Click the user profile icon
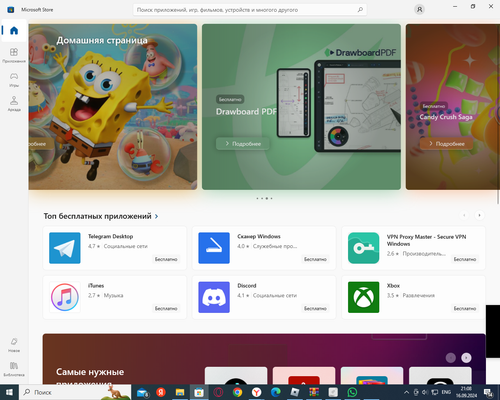The image size is (500, 400). (419, 10)
